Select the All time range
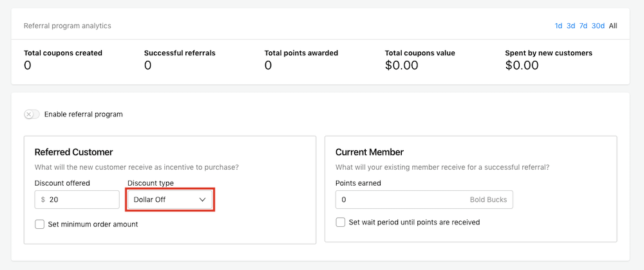Image resolution: width=644 pixels, height=270 pixels. coord(613,26)
